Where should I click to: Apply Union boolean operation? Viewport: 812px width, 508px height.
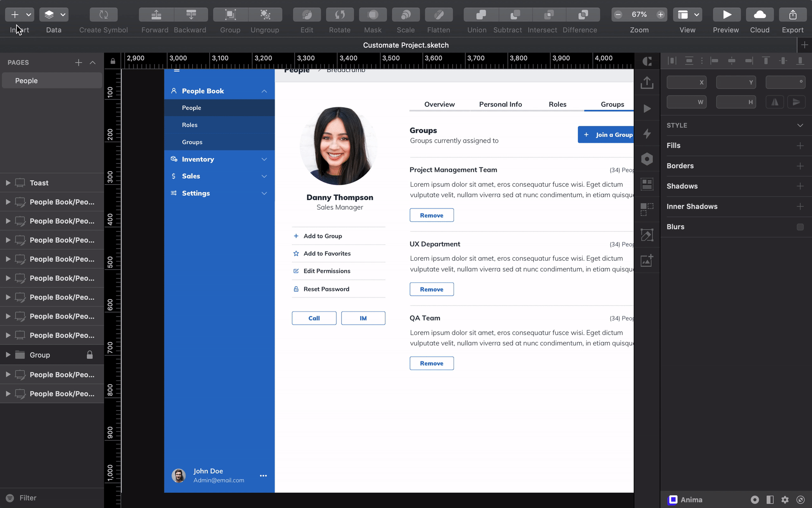(481, 15)
